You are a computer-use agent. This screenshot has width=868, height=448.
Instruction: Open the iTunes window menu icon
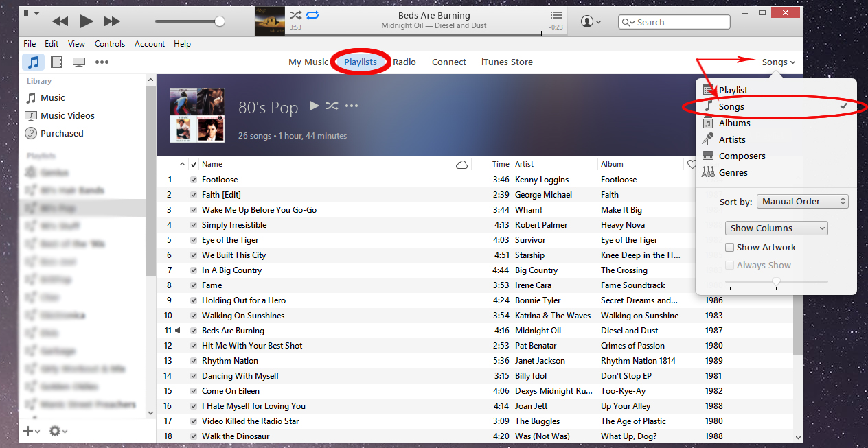coord(30,14)
